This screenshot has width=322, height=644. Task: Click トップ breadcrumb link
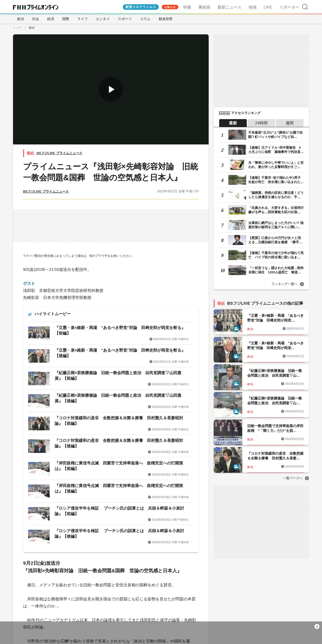pos(17,28)
